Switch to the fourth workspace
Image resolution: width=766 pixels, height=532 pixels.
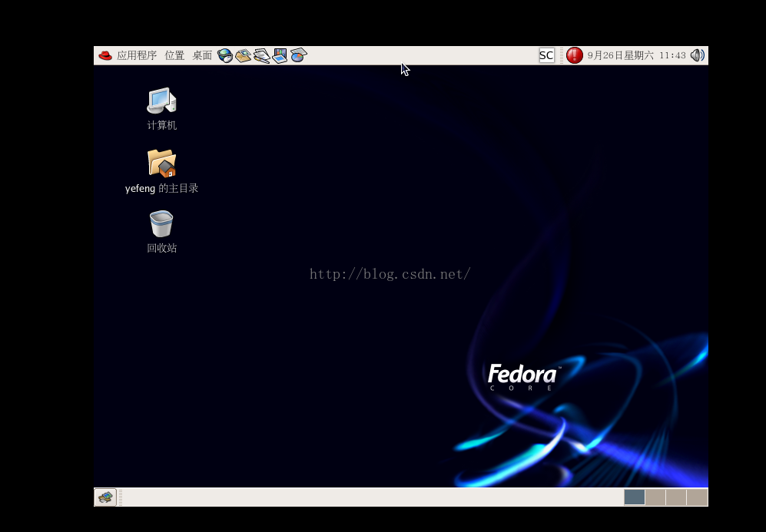[697, 497]
